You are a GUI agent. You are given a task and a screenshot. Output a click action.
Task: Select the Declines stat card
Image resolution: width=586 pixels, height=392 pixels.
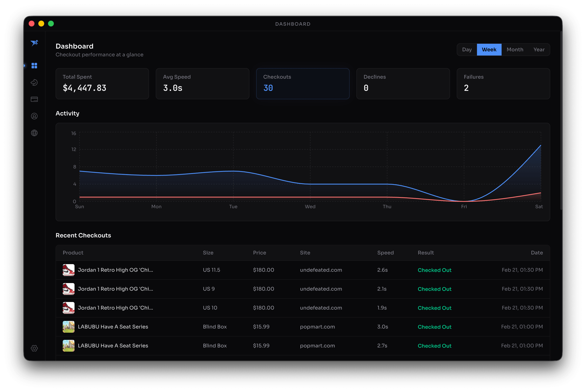(403, 83)
